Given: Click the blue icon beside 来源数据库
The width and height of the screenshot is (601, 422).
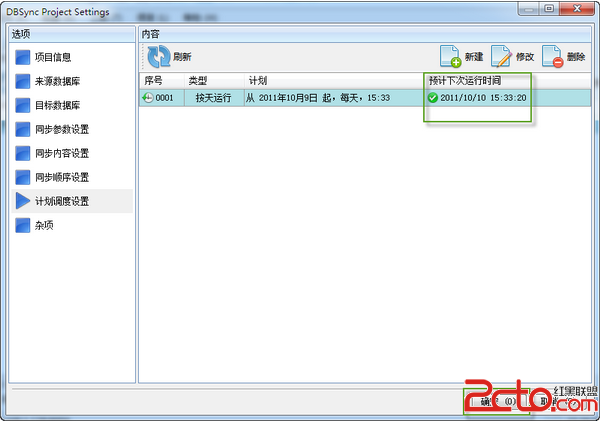Looking at the screenshot, I should [x=23, y=81].
